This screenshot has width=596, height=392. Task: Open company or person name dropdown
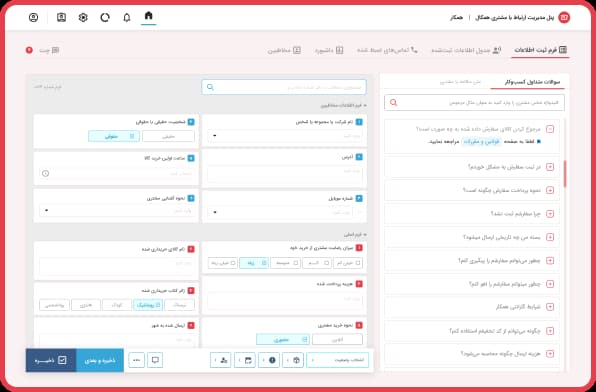(x=285, y=136)
